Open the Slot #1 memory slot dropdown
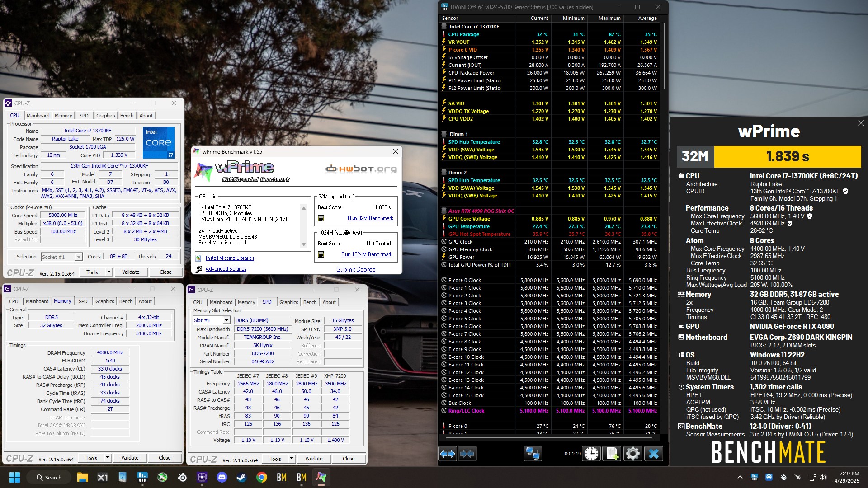This screenshot has width=868, height=488. click(x=226, y=320)
